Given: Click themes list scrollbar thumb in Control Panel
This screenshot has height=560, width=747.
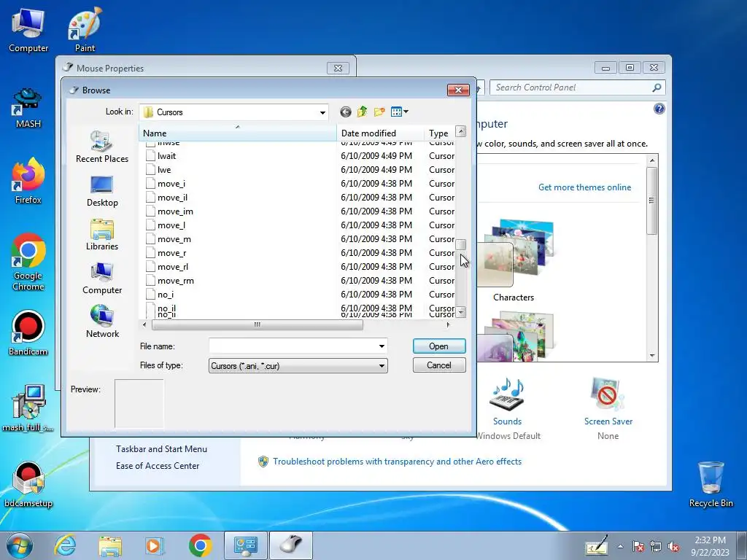Looking at the screenshot, I should [651, 200].
